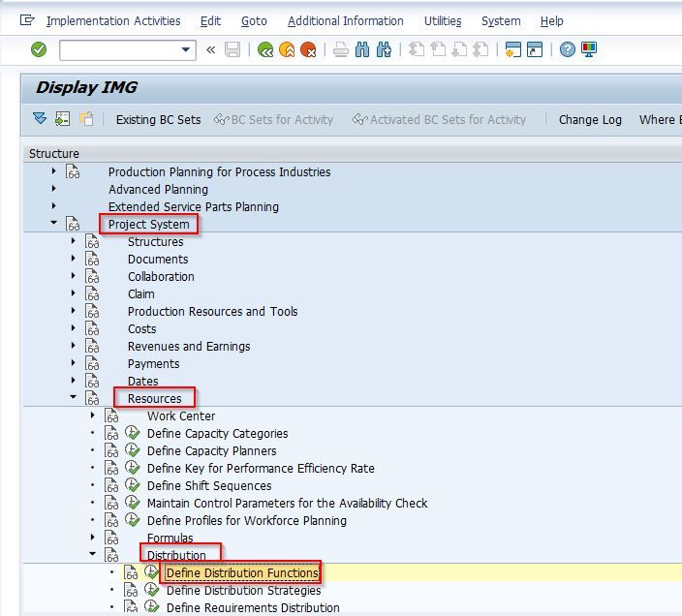Open the SAP window menu icon
Image resolution: width=682 pixels, height=616 pixels.
pyautogui.click(x=27, y=20)
